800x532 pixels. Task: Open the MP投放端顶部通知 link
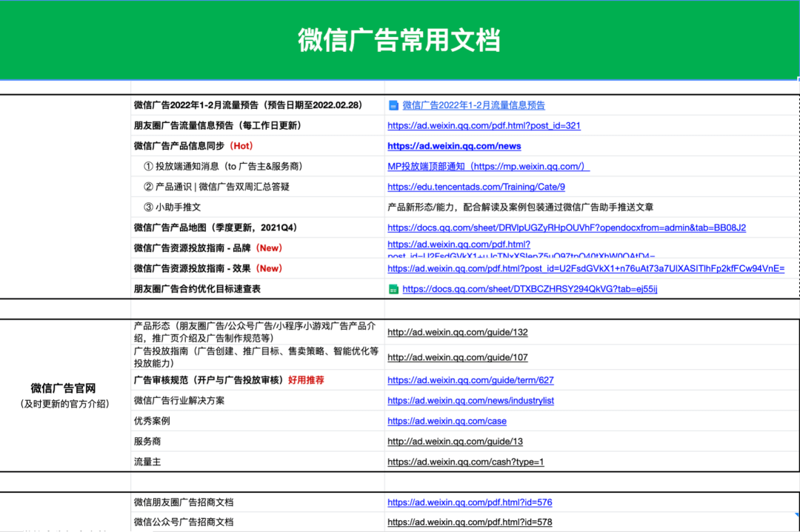tap(488, 167)
